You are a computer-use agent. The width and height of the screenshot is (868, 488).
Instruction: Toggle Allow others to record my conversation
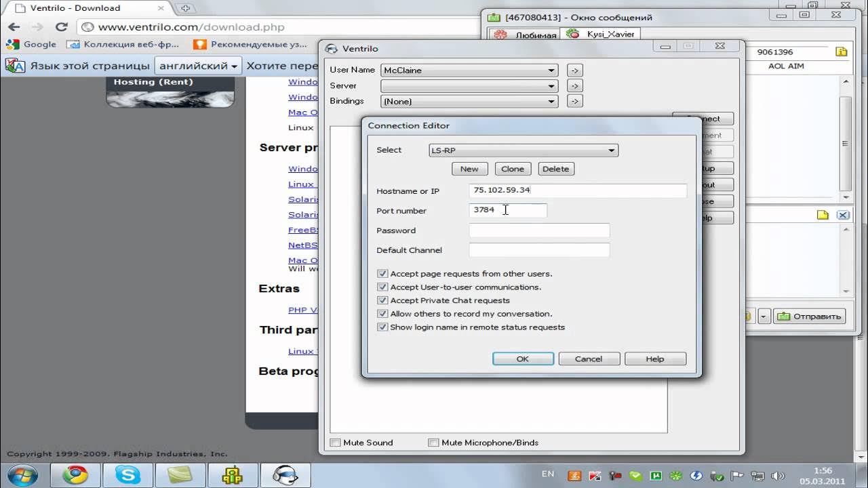pos(382,314)
